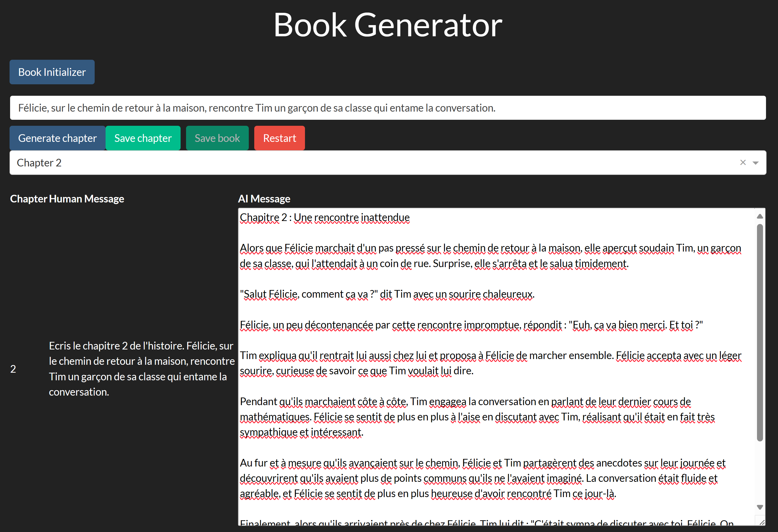Click the human message text starting 'Ecris le chapitre'
The width and height of the screenshot is (778, 532).
coord(141,369)
